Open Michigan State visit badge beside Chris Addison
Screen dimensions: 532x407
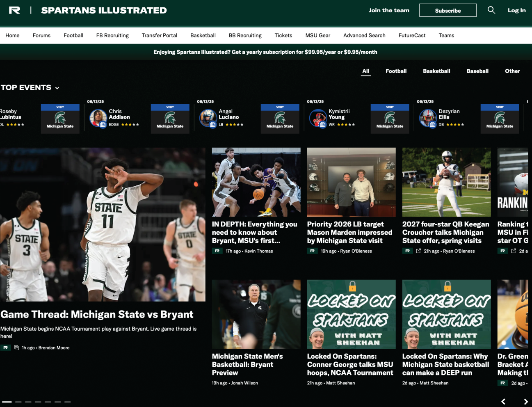point(170,119)
